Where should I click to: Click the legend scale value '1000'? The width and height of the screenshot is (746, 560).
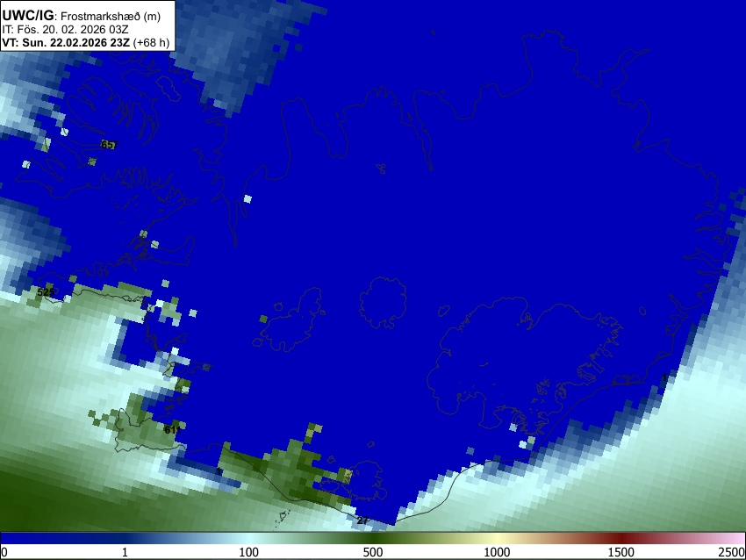(x=497, y=552)
